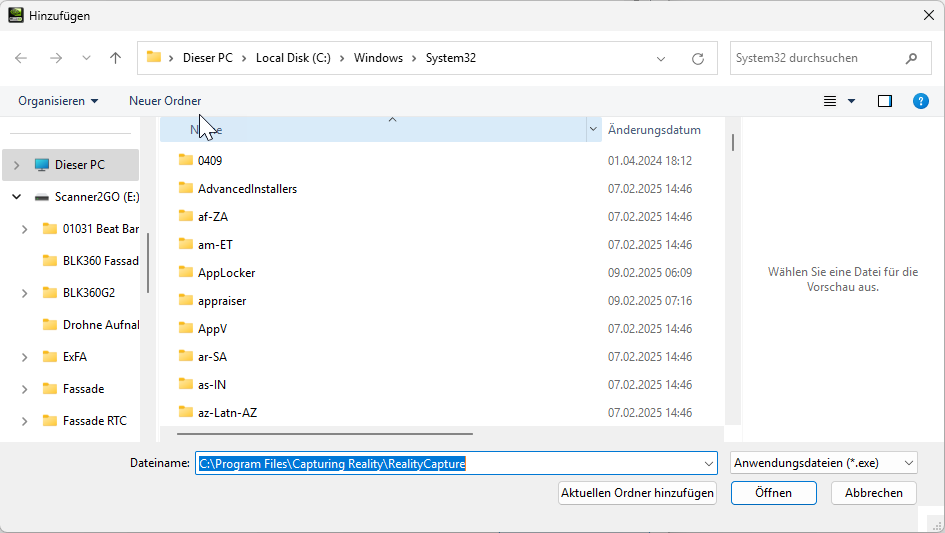Screen dimensions: 945x533
Task: Select the AppLocker folder
Action: click(226, 272)
